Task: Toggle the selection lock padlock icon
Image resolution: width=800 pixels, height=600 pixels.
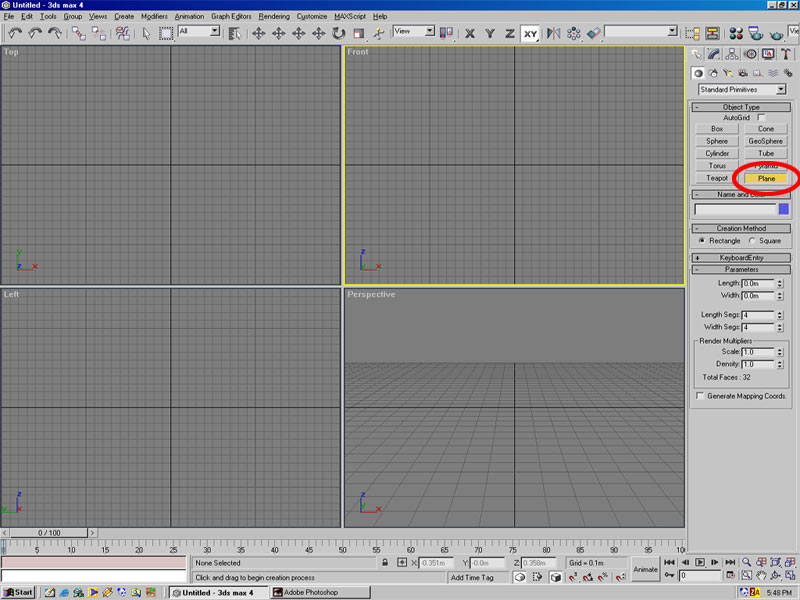Action: coord(386,563)
